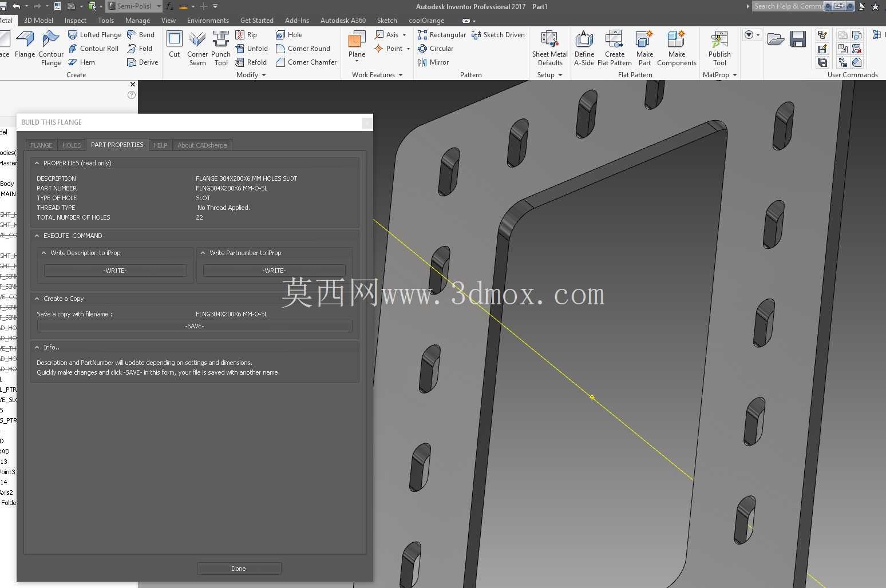Open the Environments ribbon tab
The image size is (886, 588).
(x=208, y=21)
